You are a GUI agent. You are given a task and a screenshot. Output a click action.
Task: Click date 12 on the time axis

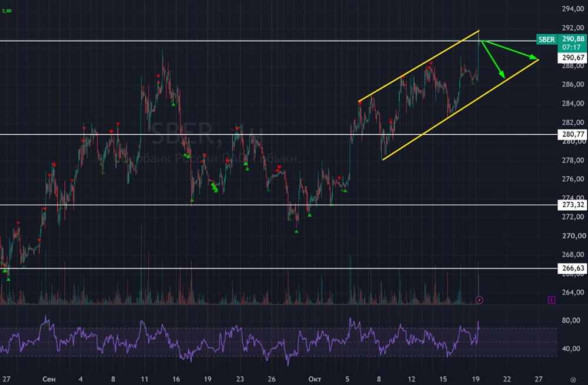coord(412,379)
